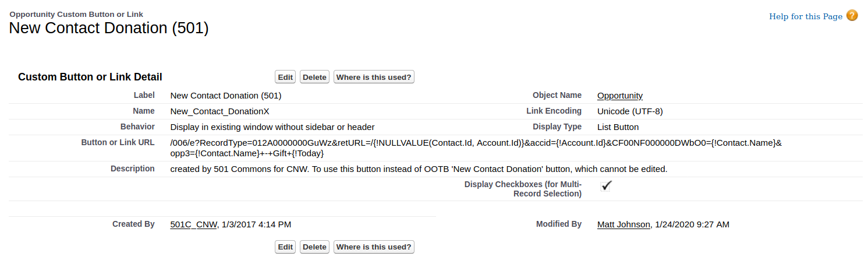This screenshot has width=868, height=260.
Task: Click the orange help question mark icon
Action: tap(852, 16)
